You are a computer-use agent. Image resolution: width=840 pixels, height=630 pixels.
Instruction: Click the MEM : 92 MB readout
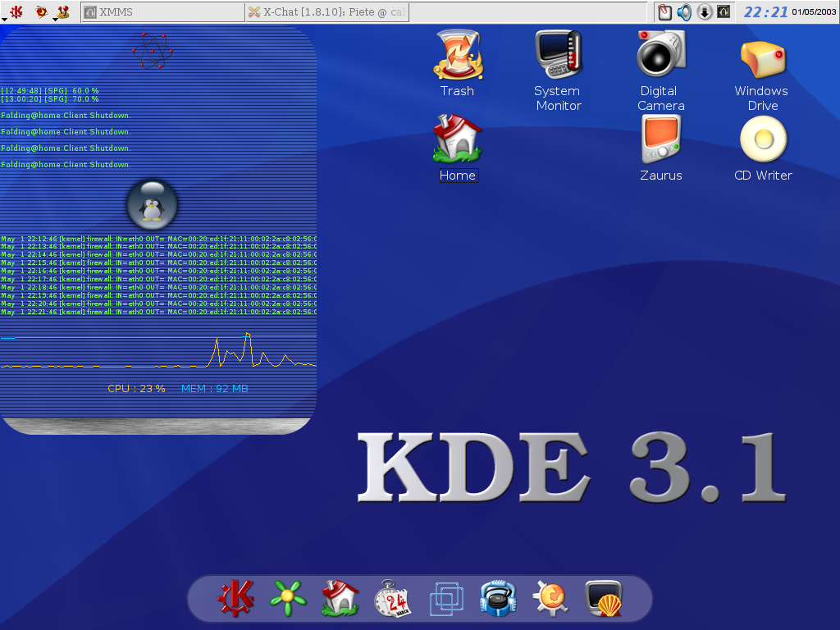[215, 388]
